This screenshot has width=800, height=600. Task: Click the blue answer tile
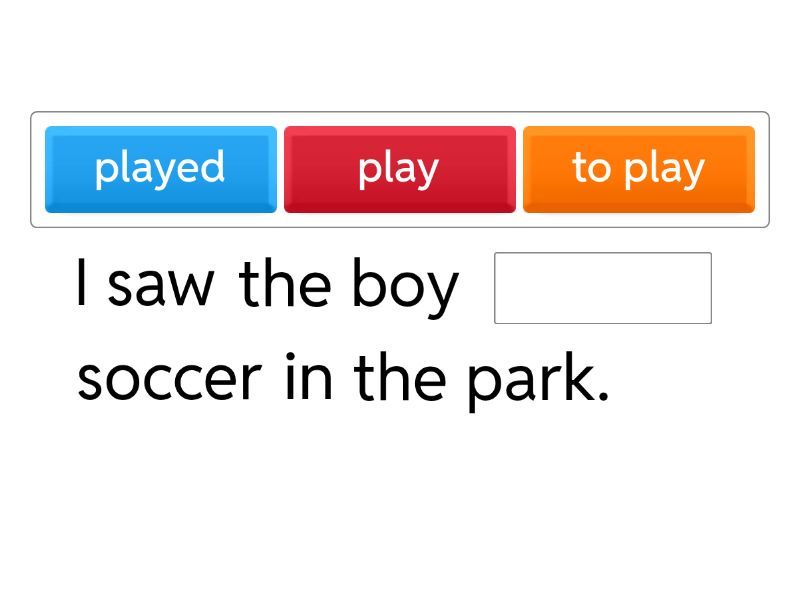(x=160, y=168)
